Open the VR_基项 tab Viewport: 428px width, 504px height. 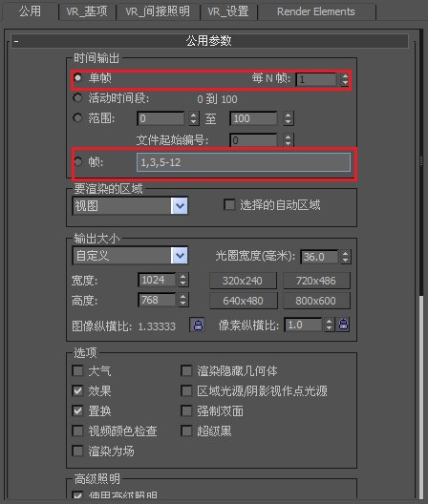coord(87,11)
